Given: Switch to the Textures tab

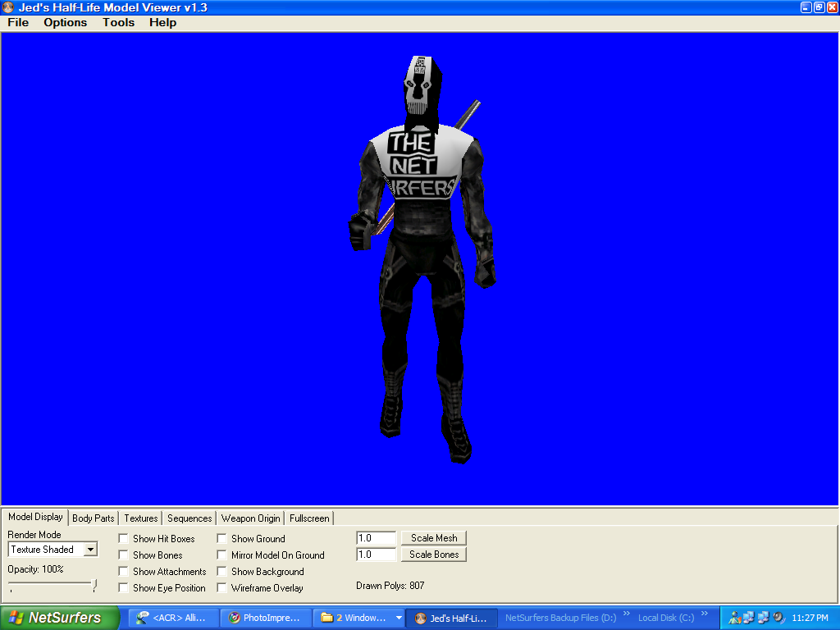Looking at the screenshot, I should 141,518.
